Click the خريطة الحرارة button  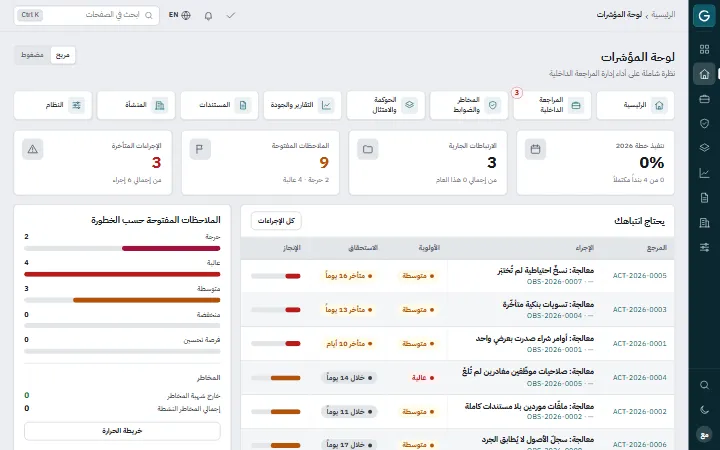tap(122, 431)
